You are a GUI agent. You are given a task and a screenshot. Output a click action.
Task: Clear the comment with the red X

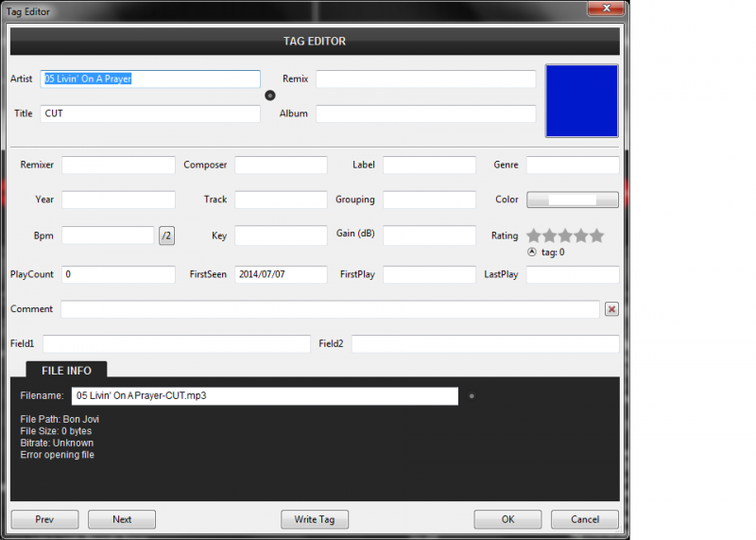point(611,309)
